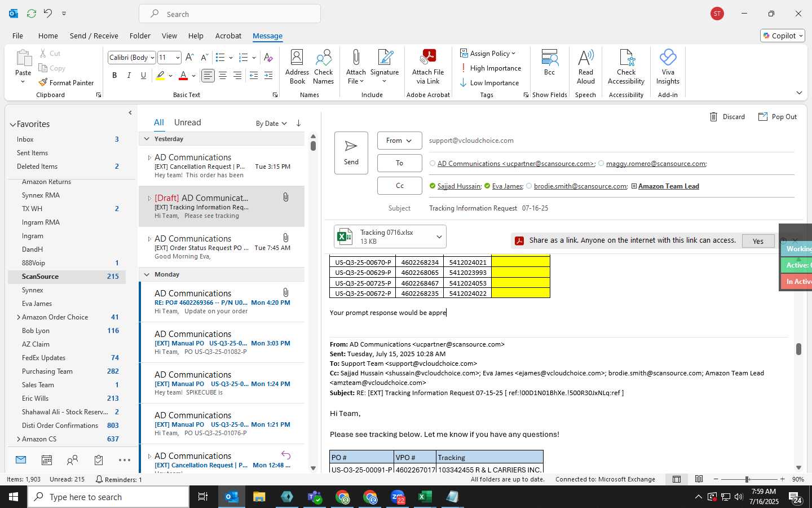Viewport: 812px width, 508px height.
Task: Open By Date sort dropdown
Action: pos(271,124)
